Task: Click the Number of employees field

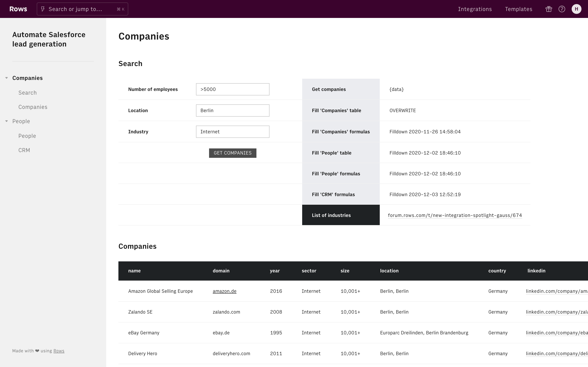Action: (x=233, y=89)
